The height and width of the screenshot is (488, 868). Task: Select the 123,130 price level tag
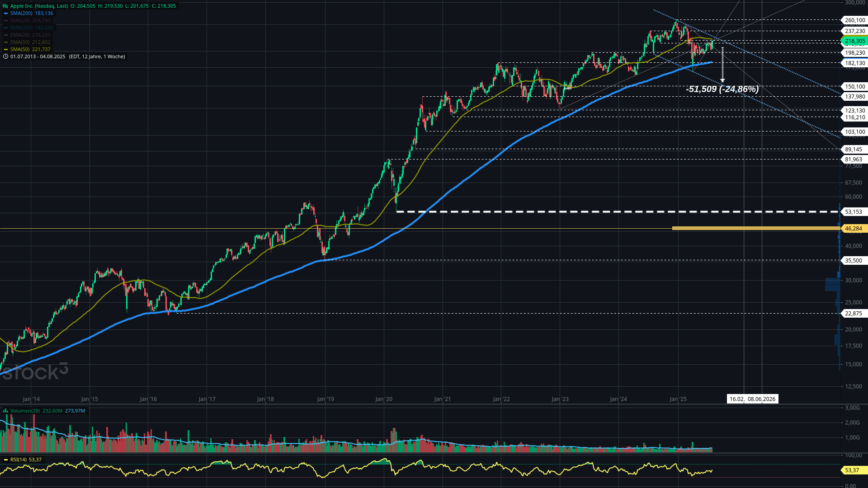pos(854,111)
